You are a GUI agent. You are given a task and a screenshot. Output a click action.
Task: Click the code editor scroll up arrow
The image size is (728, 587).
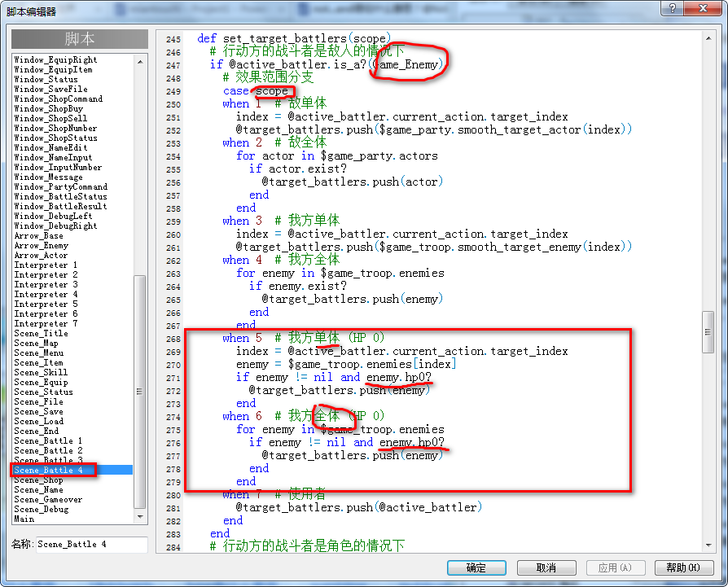(x=708, y=38)
